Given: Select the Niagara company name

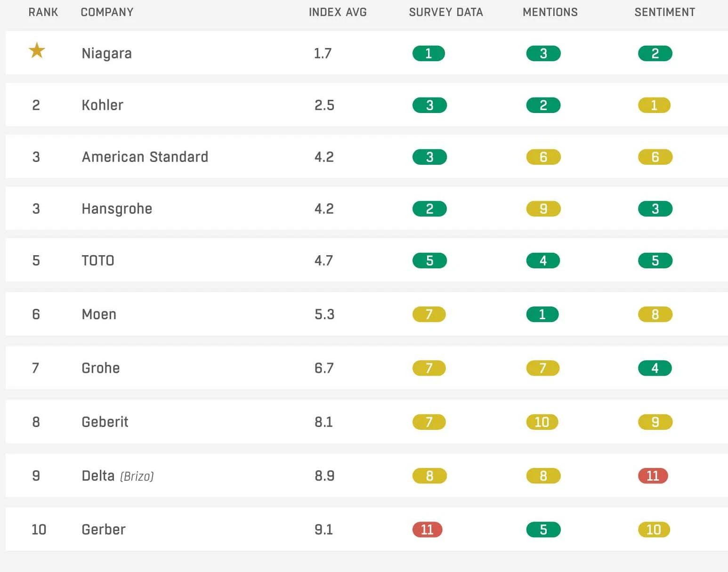Looking at the screenshot, I should click(106, 53).
